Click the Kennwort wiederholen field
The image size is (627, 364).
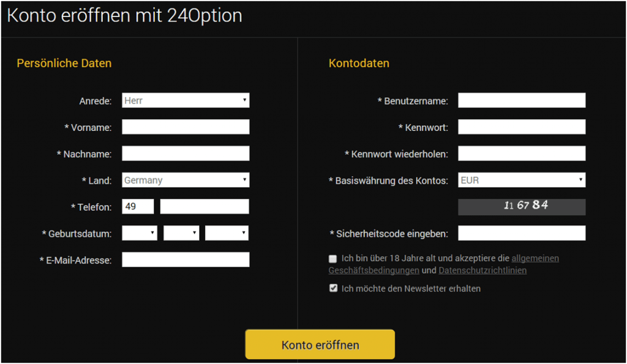point(522,154)
